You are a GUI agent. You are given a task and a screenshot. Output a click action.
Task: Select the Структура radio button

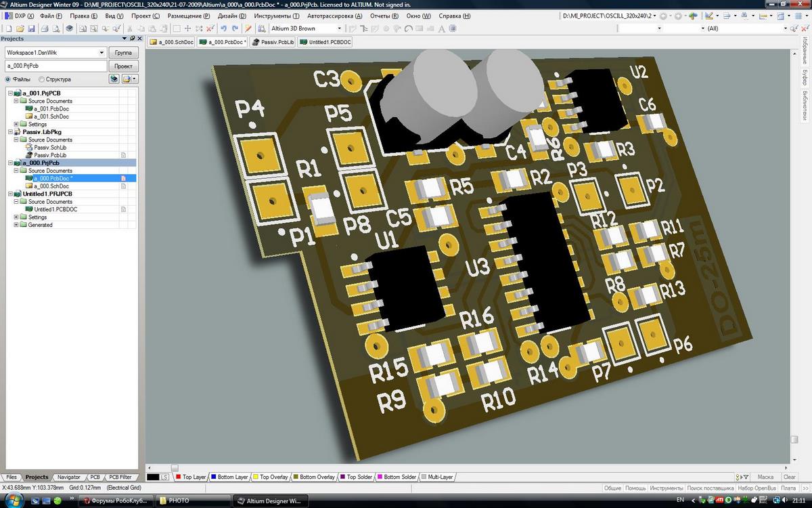[x=42, y=79]
